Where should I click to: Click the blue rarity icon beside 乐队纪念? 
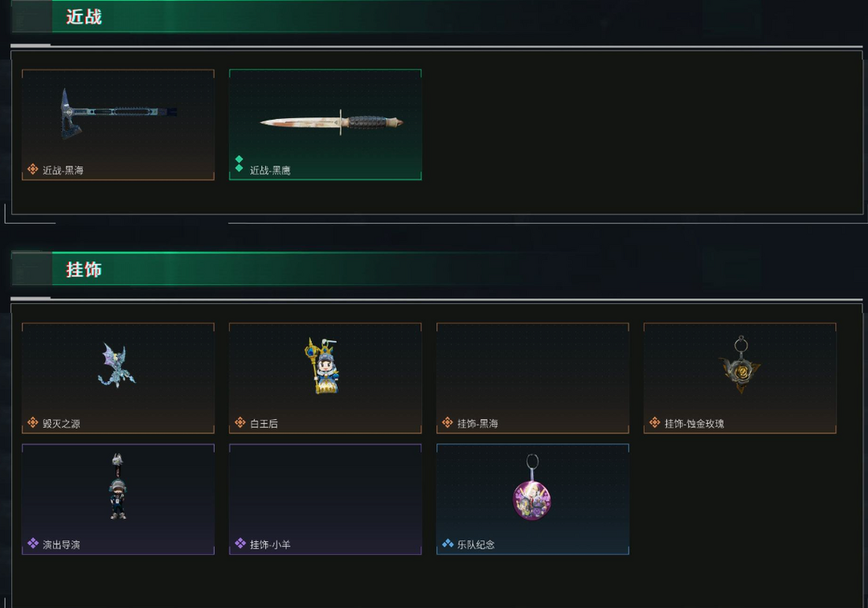click(448, 543)
